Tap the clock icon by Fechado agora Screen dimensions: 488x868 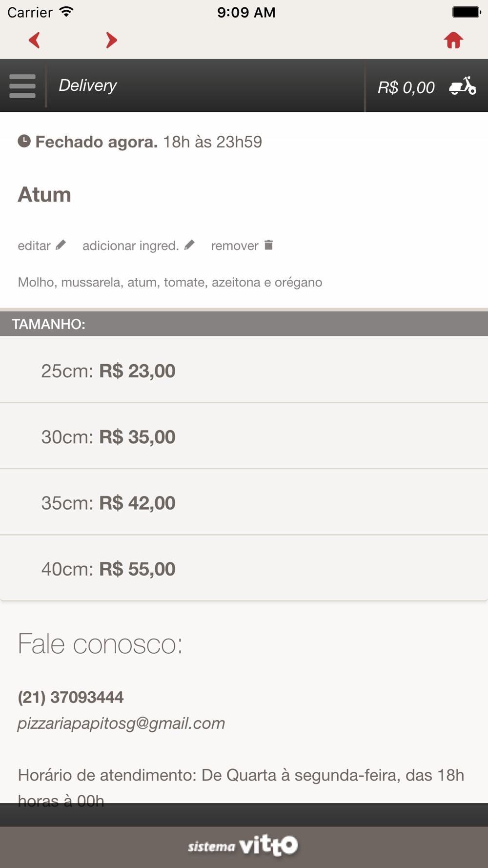tap(24, 142)
